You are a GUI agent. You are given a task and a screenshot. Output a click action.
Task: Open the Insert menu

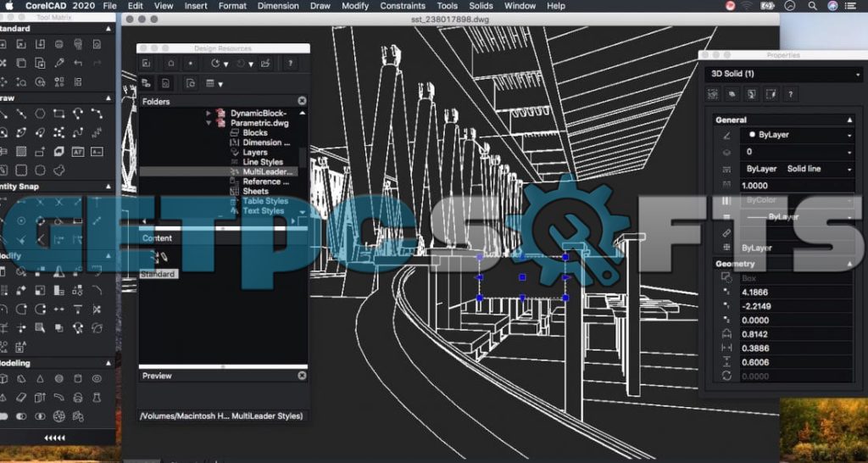[x=196, y=6]
